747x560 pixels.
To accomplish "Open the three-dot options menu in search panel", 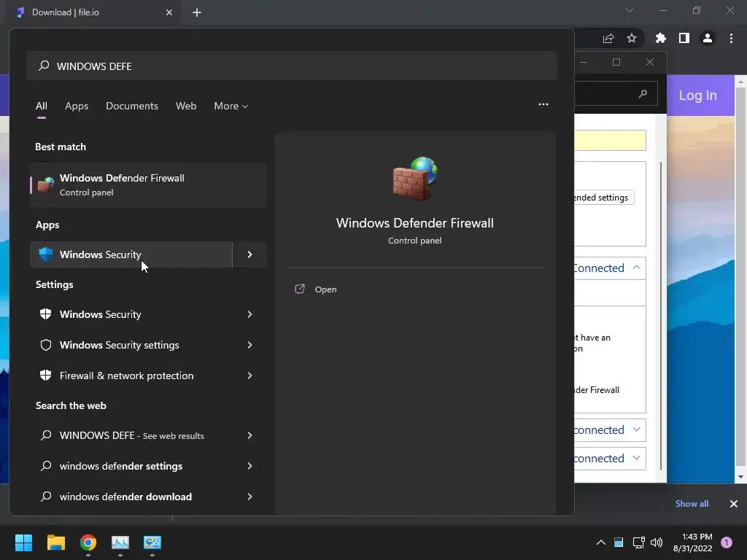I will 543,104.
